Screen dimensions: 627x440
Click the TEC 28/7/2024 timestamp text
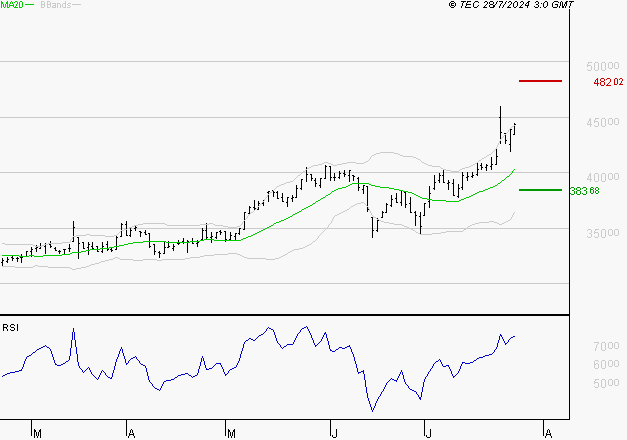511,5
